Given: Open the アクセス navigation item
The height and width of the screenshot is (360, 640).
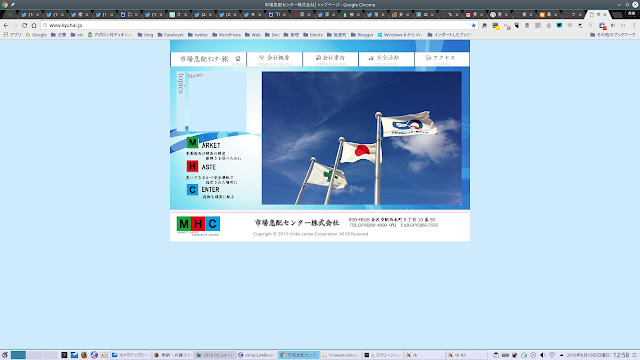Looking at the screenshot, I should [x=442, y=59].
